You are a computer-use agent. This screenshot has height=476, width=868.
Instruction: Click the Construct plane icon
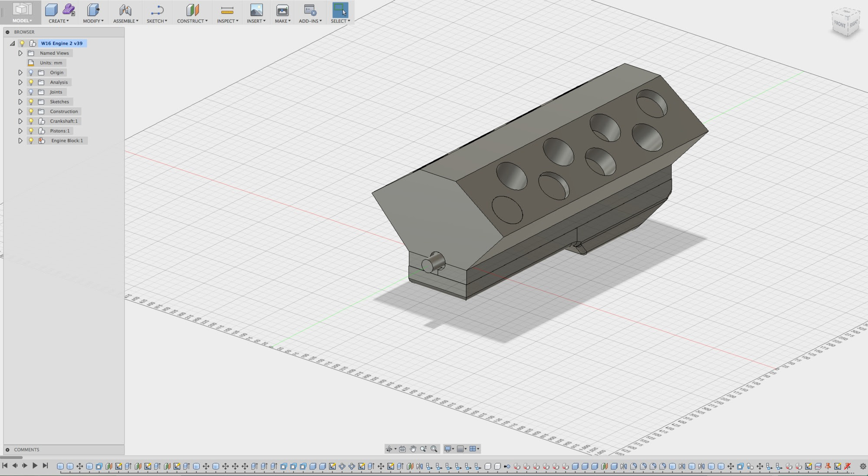(x=192, y=10)
